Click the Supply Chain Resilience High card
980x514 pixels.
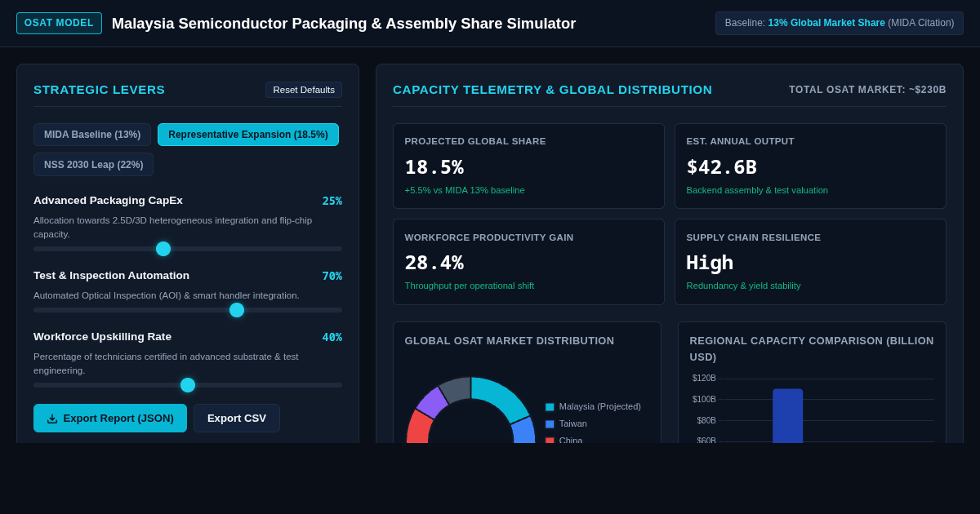(810, 262)
